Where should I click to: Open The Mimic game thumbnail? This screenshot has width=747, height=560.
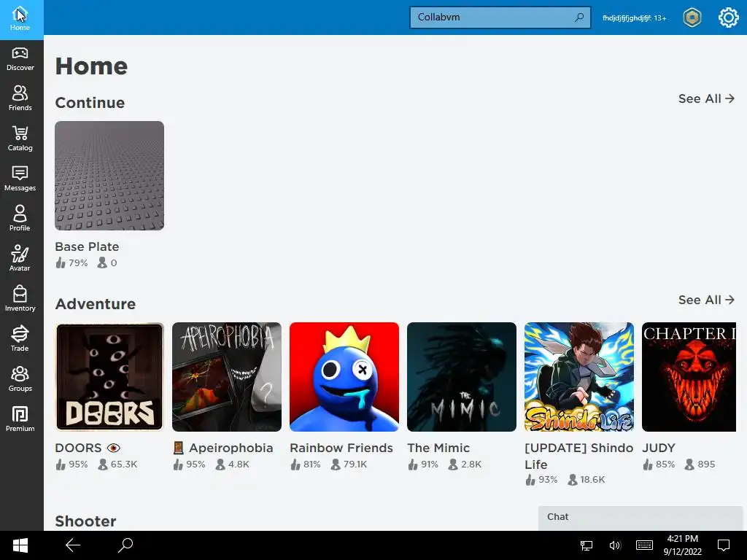tap(462, 377)
